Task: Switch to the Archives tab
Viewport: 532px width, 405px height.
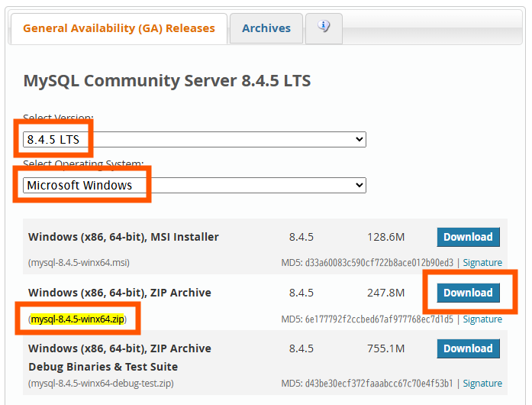Action: coord(266,29)
